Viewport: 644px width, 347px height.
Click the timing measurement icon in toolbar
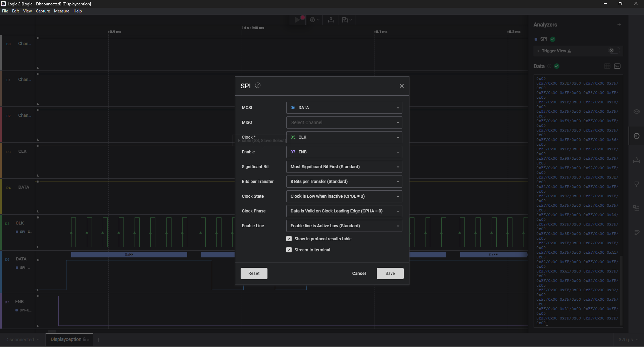[x=331, y=20]
